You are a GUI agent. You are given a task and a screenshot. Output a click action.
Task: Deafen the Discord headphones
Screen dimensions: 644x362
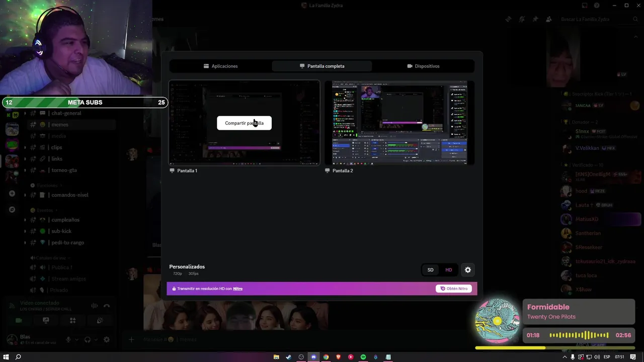(x=88, y=340)
